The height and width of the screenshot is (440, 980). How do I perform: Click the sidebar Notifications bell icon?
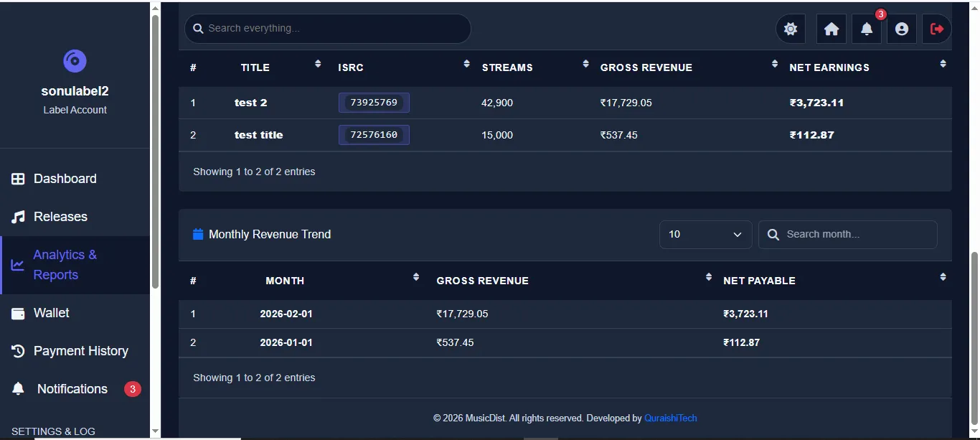click(x=19, y=389)
